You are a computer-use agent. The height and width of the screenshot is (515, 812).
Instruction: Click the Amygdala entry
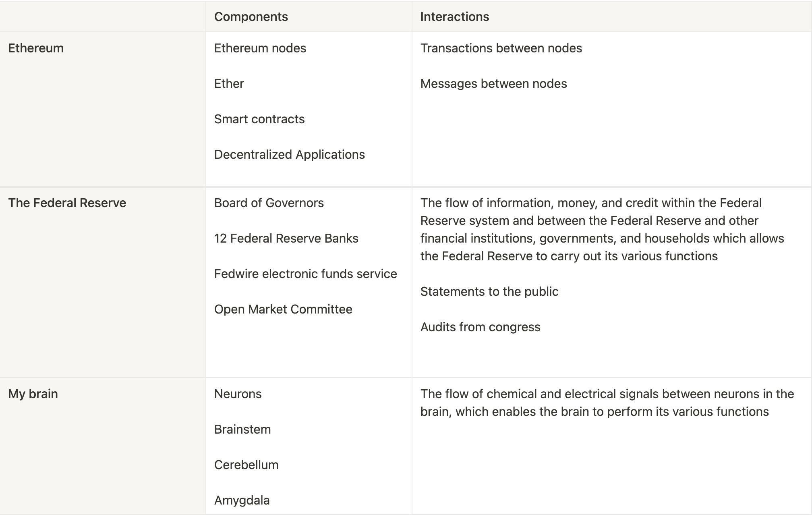(242, 500)
